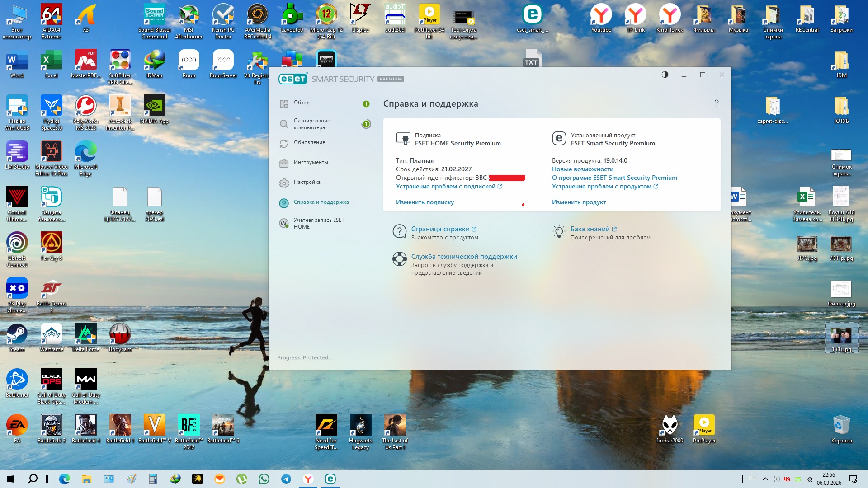Expand hidden system tray icons chevron

(x=764, y=479)
